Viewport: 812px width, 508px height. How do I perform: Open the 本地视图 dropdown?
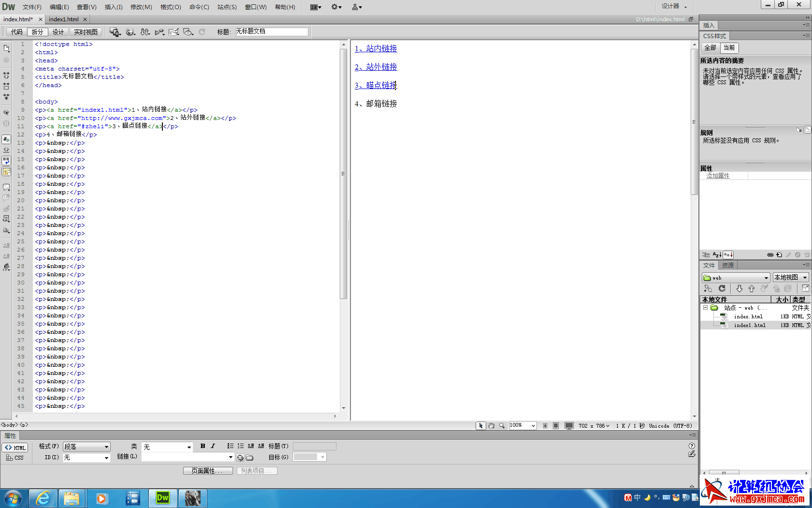coord(790,277)
